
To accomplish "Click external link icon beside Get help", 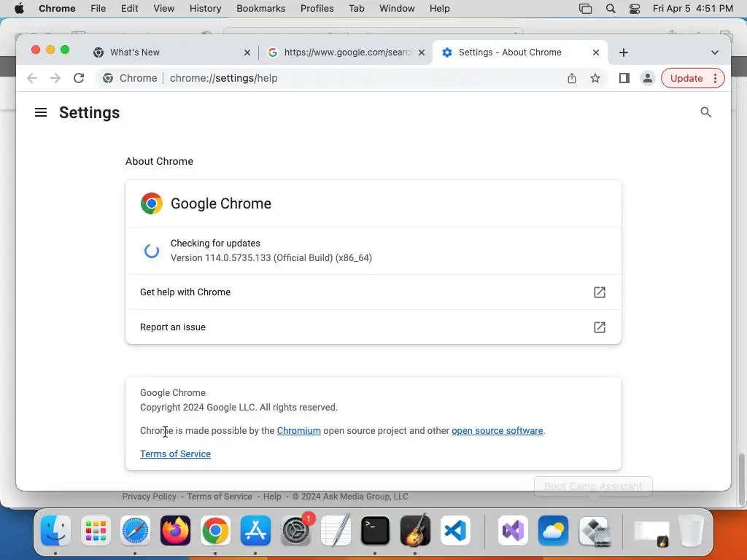I will click(x=600, y=292).
